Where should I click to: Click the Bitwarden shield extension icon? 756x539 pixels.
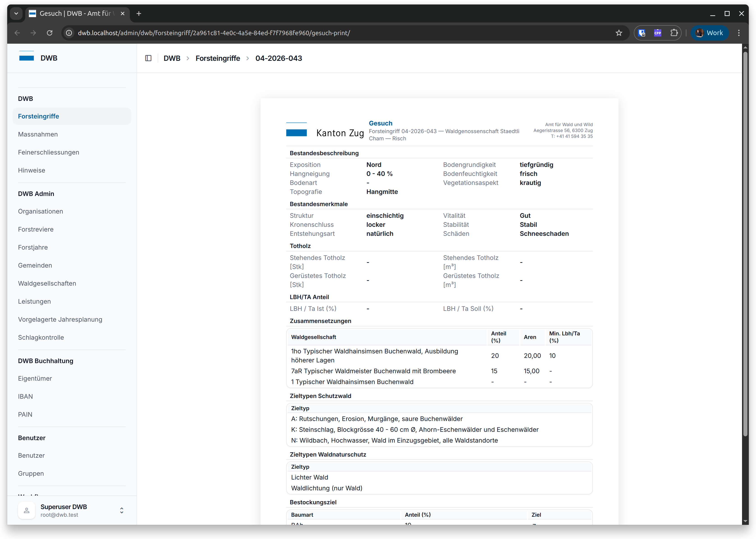pyautogui.click(x=642, y=33)
